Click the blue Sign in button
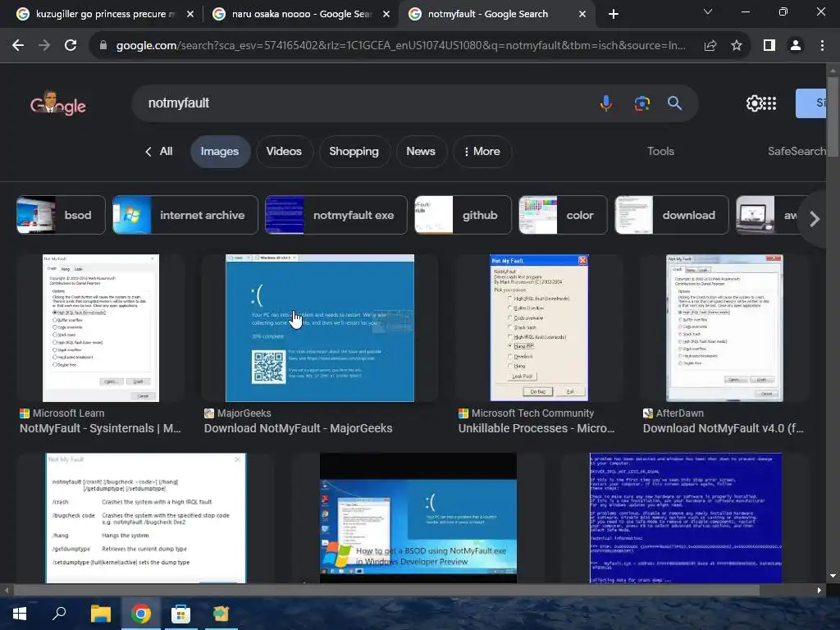Image resolution: width=840 pixels, height=630 pixels. click(x=810, y=103)
